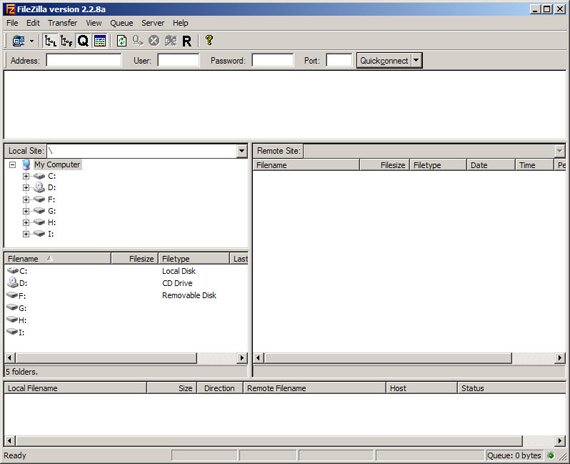Sort remote list by Date header

click(490, 165)
